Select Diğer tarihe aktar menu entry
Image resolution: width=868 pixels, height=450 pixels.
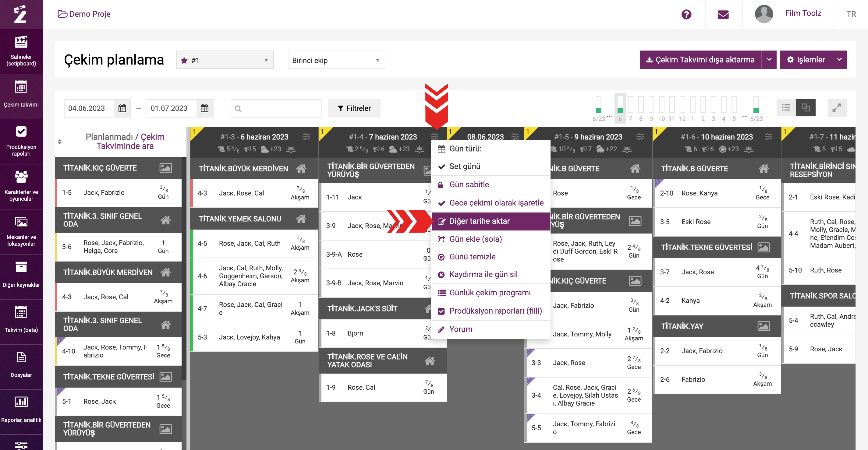[x=491, y=221]
